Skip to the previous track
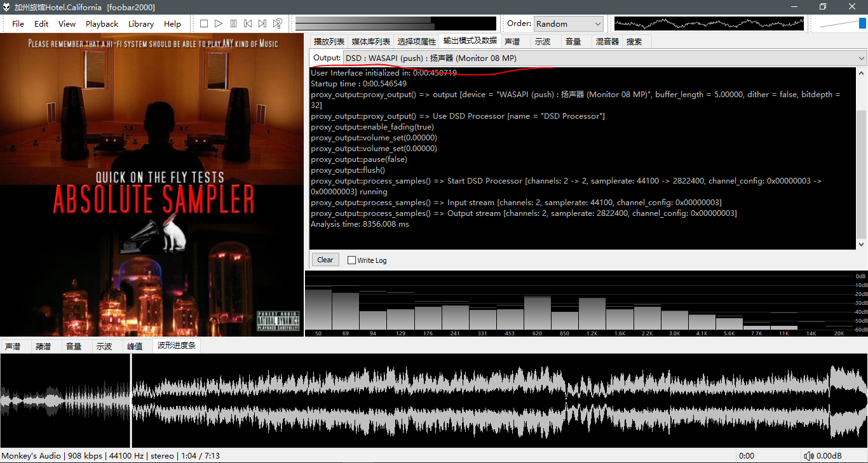 click(x=248, y=23)
